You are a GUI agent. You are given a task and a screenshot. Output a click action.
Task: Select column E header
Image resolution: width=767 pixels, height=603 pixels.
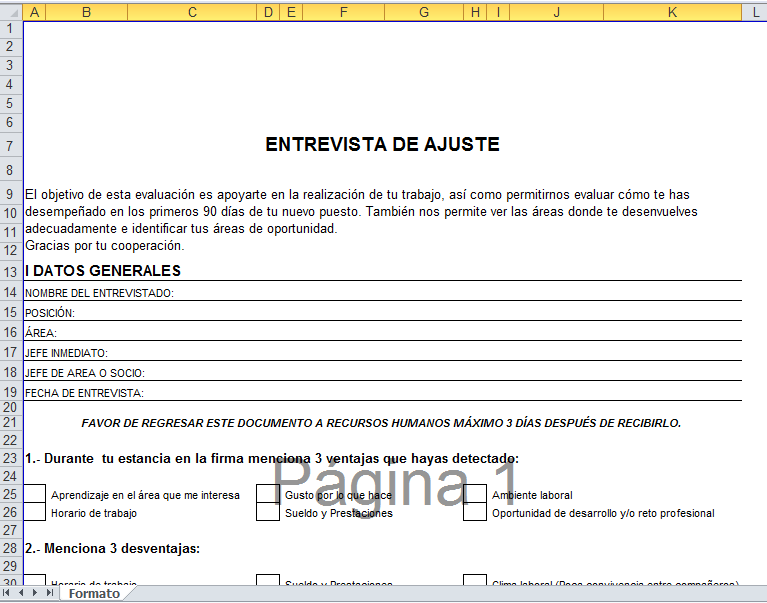point(291,12)
